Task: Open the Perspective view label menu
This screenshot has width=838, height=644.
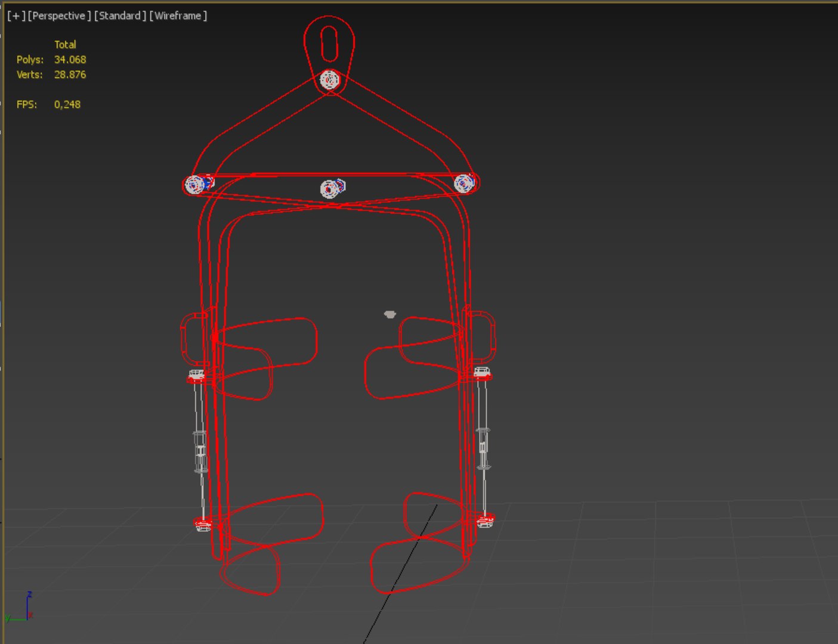Action: tap(59, 16)
